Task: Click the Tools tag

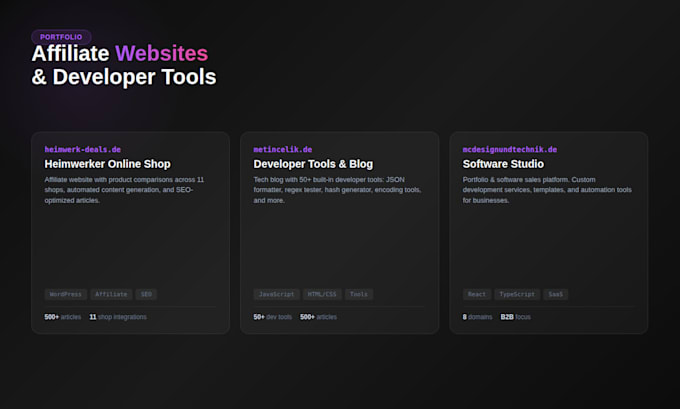Action: (x=359, y=294)
